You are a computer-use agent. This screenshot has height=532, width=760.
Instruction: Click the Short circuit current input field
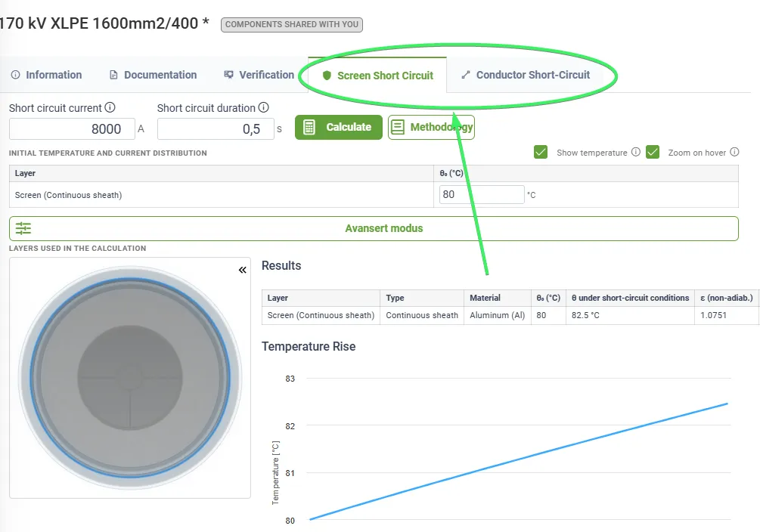click(x=72, y=129)
